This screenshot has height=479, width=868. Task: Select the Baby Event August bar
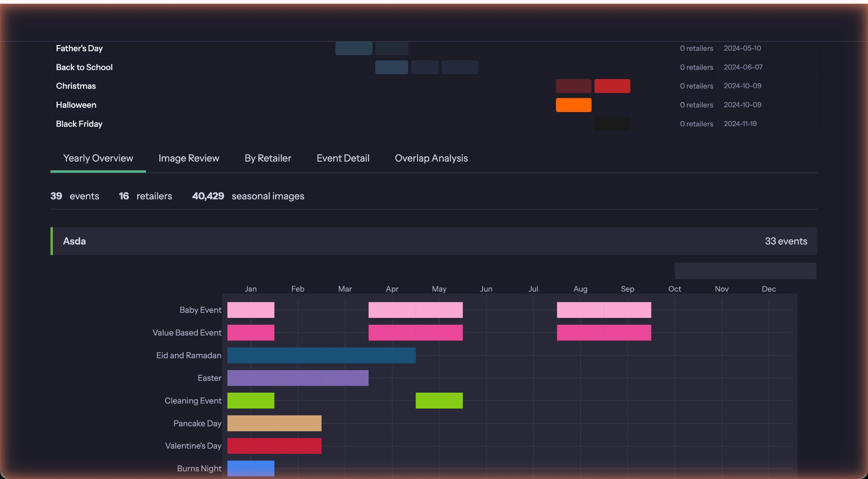click(x=604, y=310)
